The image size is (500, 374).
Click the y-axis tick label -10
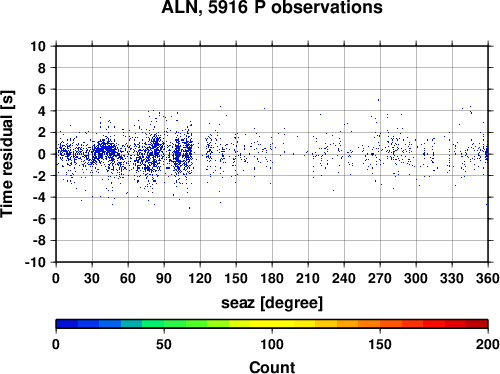coord(35,262)
